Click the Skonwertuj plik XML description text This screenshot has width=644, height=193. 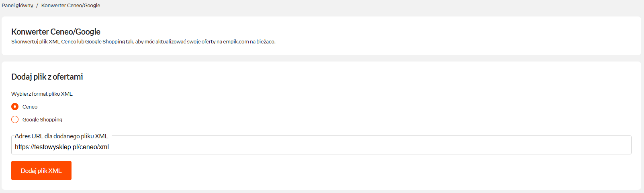[x=143, y=42]
